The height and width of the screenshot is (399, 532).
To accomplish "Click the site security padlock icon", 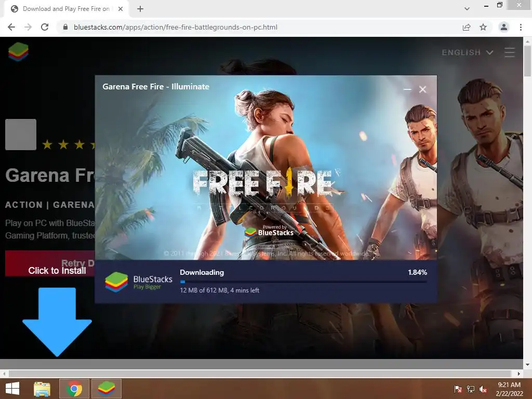I will 65,27.
